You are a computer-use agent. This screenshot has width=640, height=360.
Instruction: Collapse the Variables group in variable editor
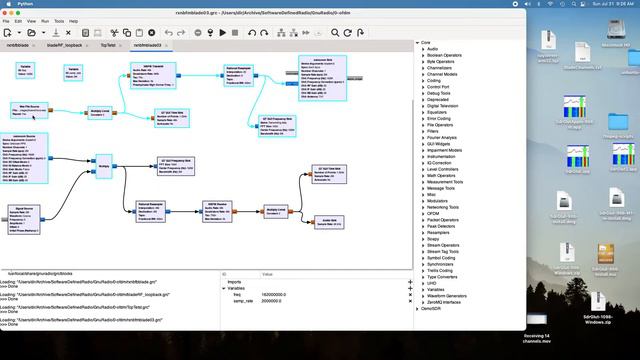click(224, 288)
